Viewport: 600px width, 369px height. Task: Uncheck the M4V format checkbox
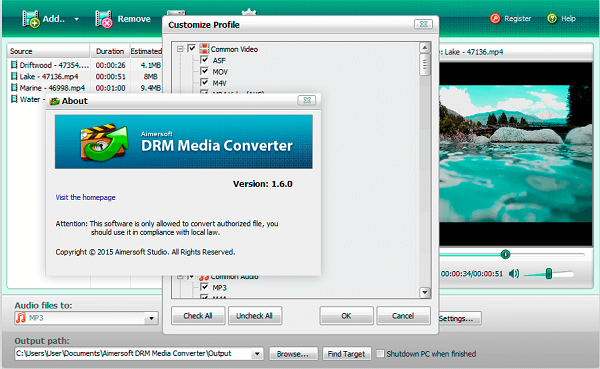[x=205, y=83]
